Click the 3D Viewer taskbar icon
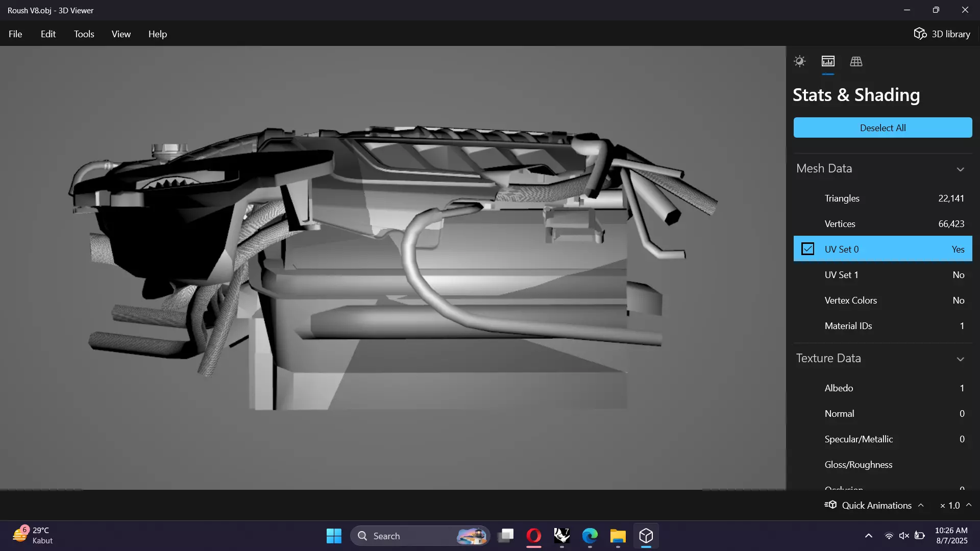The height and width of the screenshot is (551, 980). click(x=646, y=536)
